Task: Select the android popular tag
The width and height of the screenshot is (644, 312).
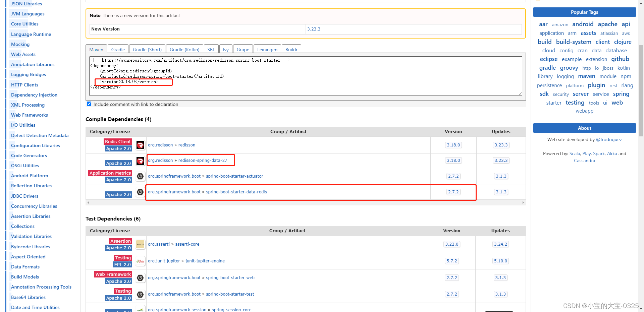Action: click(x=583, y=24)
